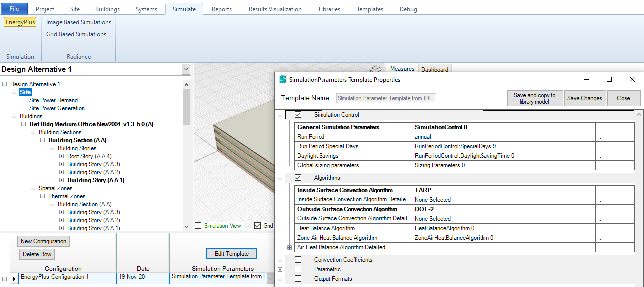Click the Save Changes button

pos(585,98)
